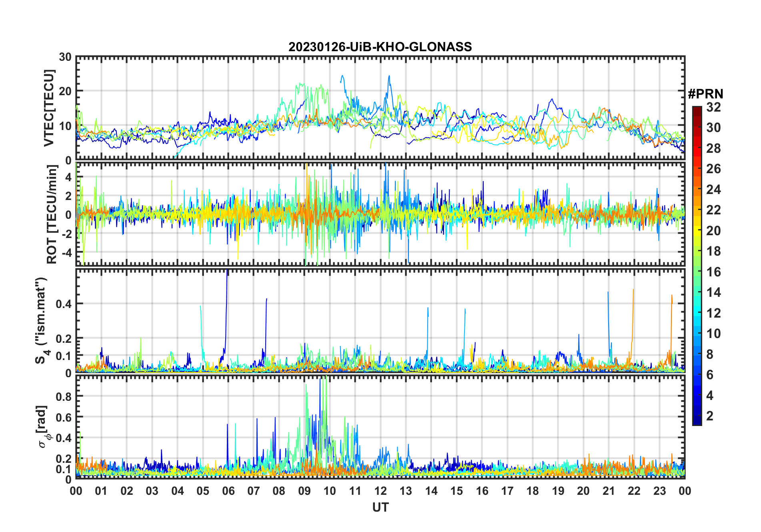
Task: Click S4 axis tick label 0.4
Action: (x=63, y=304)
